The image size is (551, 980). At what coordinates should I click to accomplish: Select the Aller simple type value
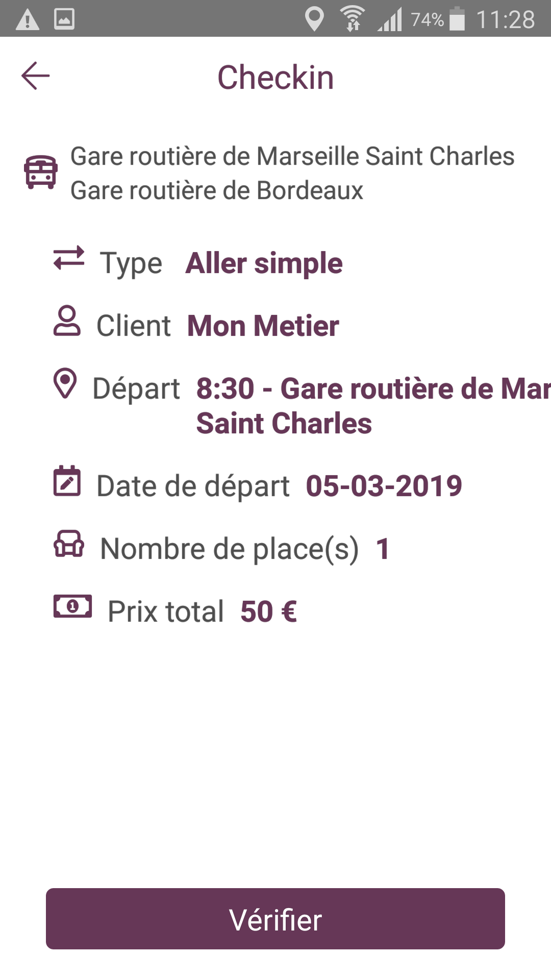(x=264, y=263)
